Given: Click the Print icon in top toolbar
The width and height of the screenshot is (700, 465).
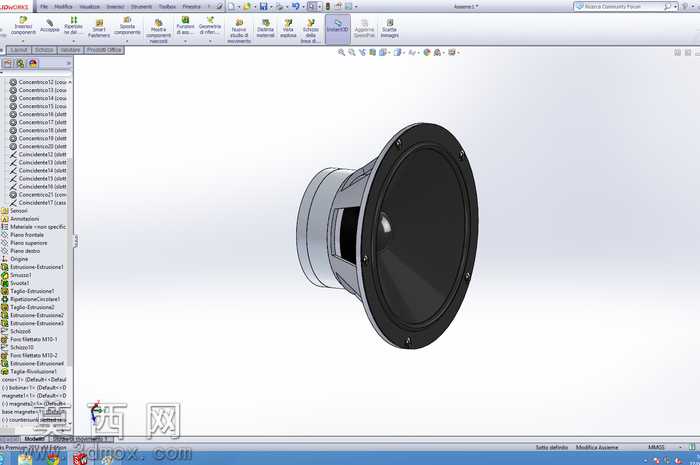Looking at the screenshot, I should 279,6.
